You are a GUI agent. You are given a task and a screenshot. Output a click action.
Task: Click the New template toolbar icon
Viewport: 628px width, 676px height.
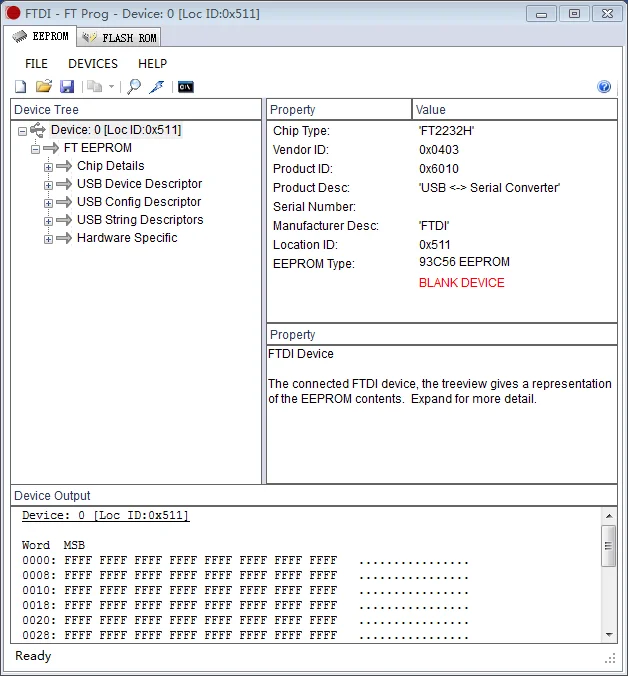pyautogui.click(x=21, y=87)
